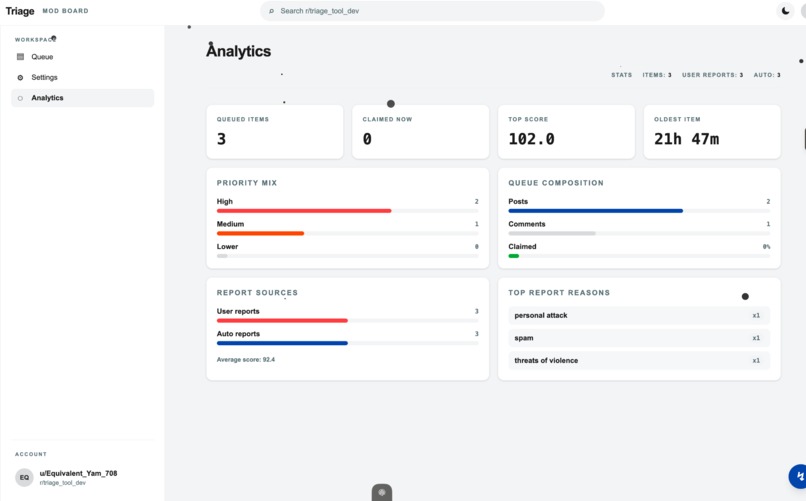Click AUTO: 3 stat in header

coord(767,75)
